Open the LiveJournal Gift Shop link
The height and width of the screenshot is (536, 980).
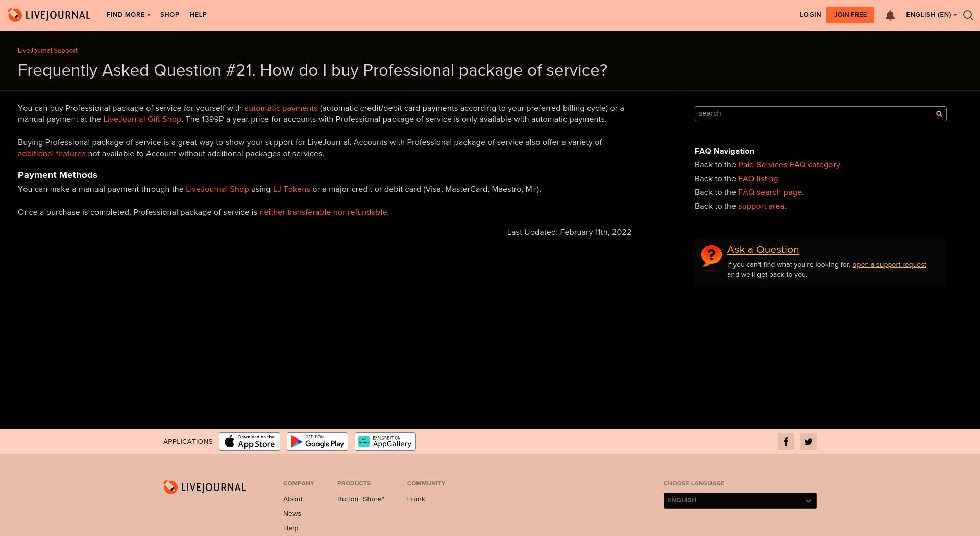tap(142, 119)
